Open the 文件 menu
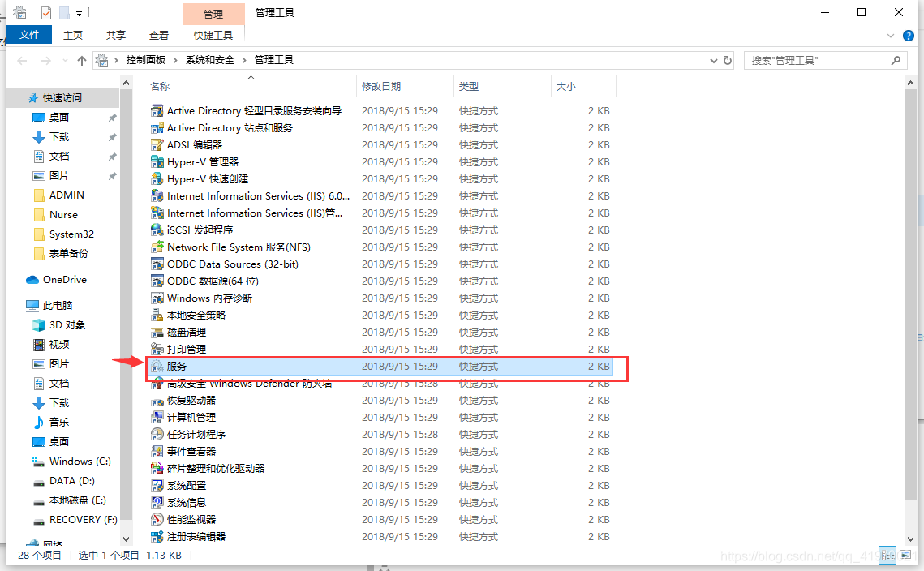Screen dimensions: 924x571 click(x=29, y=35)
